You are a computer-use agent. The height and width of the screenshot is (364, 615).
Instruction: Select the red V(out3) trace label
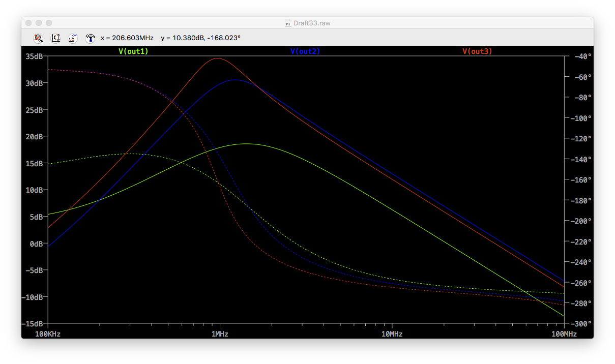pyautogui.click(x=477, y=51)
